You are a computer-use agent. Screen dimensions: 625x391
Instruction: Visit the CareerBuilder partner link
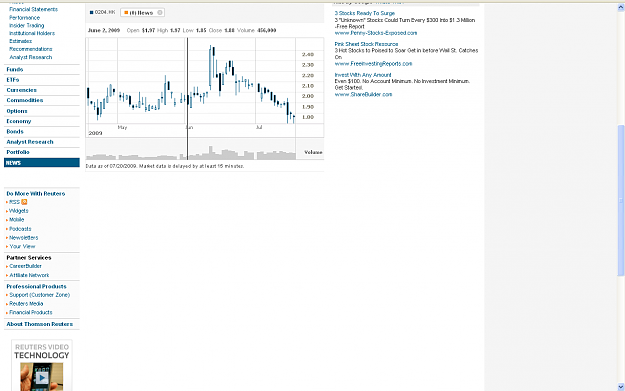(x=26, y=266)
